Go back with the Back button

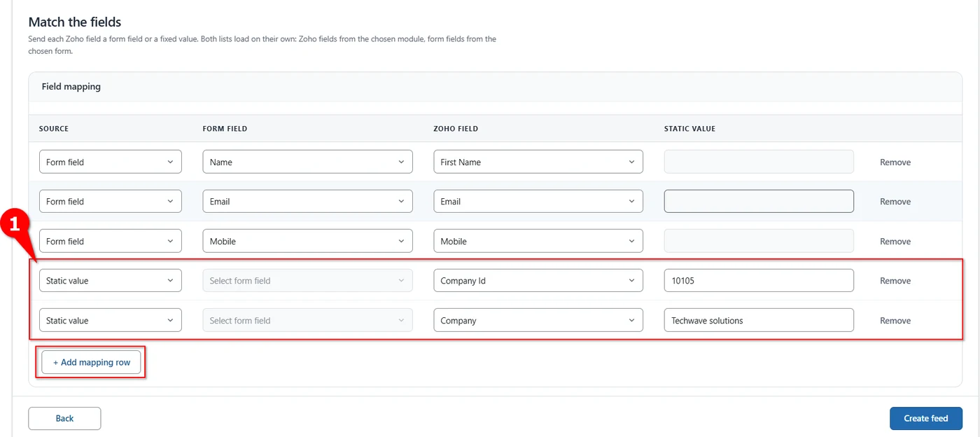(x=64, y=418)
